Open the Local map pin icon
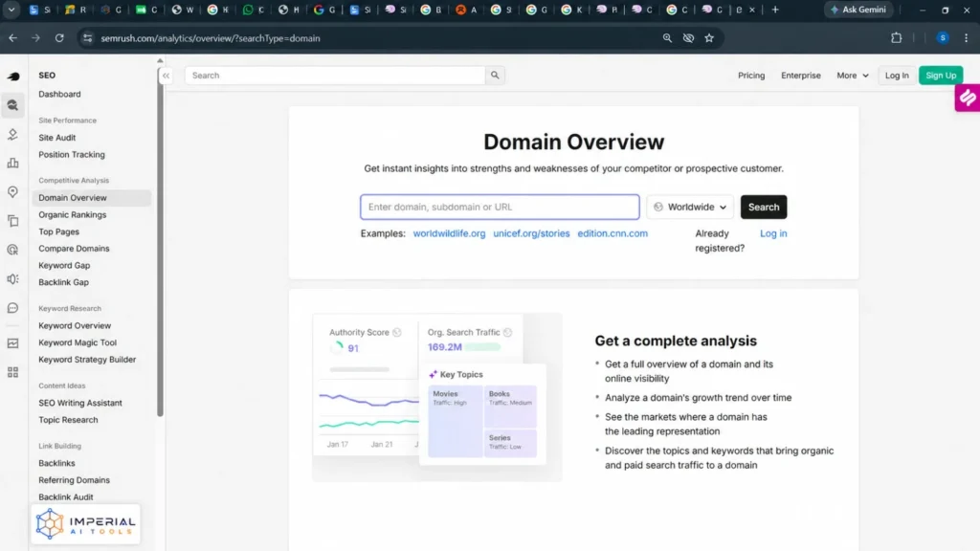Viewport: 980px width, 551px height. [x=12, y=191]
